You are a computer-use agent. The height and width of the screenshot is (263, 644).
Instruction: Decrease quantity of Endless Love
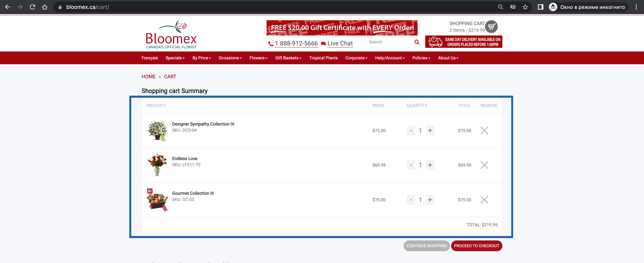(x=411, y=165)
